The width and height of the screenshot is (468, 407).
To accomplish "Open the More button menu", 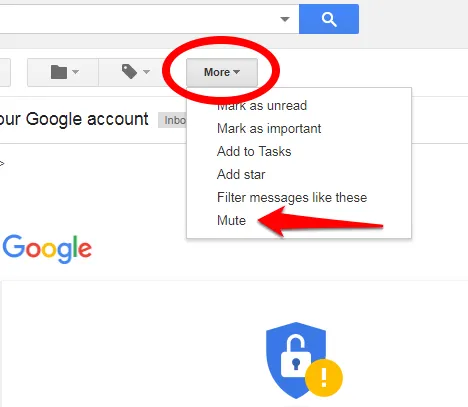I will click(222, 72).
